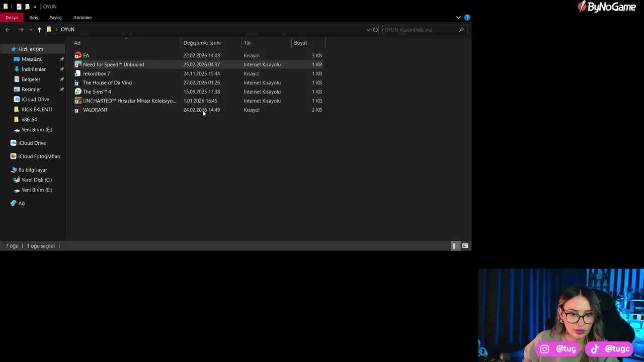Switch to the Giriş ribbon tab
Screen dimensions: 644x362
point(33,18)
